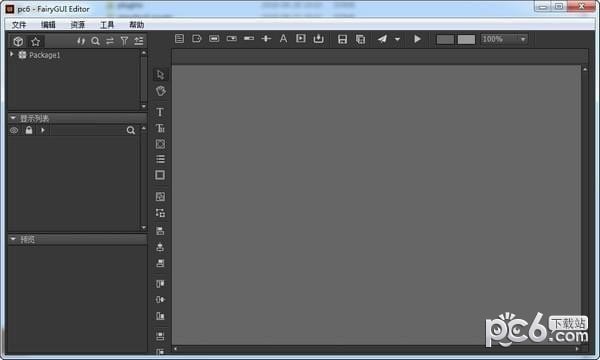600x360 pixels.
Task: Create new movie clip from top toolbar
Action: tap(301, 38)
